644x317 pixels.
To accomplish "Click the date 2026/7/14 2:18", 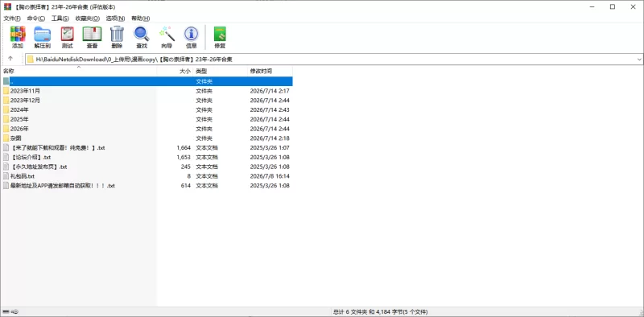I will click(x=270, y=138).
